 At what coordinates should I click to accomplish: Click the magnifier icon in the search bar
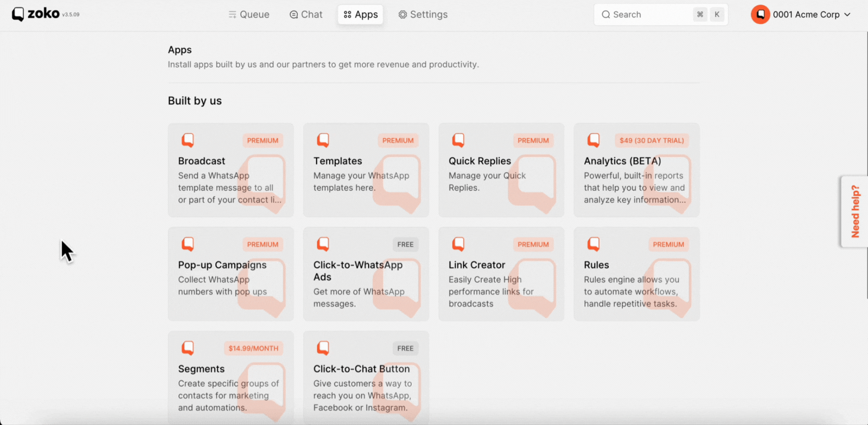tap(606, 14)
